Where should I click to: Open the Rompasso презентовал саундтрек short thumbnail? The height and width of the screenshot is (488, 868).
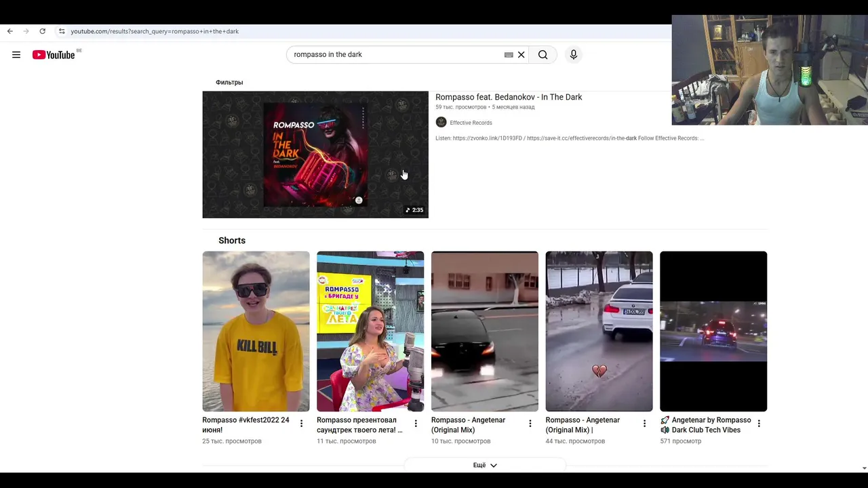(370, 331)
